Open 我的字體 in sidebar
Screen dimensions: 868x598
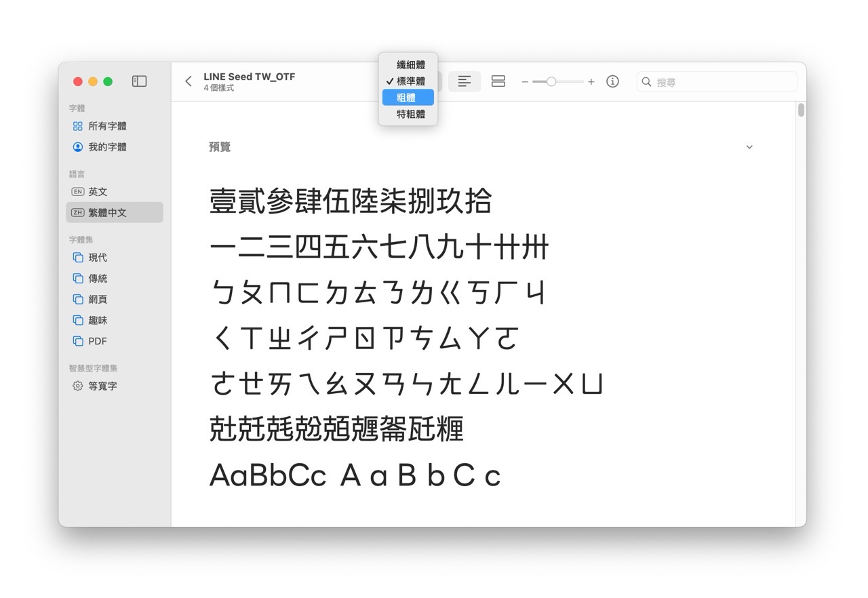click(115, 147)
